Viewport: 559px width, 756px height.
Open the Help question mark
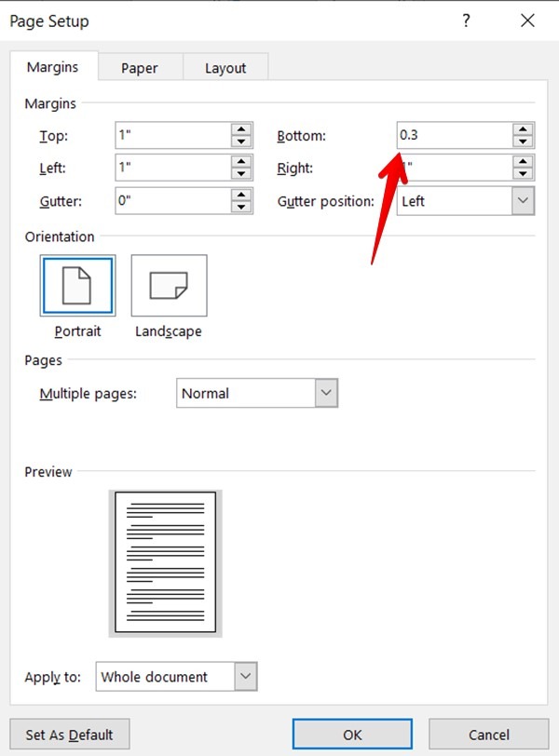466,20
